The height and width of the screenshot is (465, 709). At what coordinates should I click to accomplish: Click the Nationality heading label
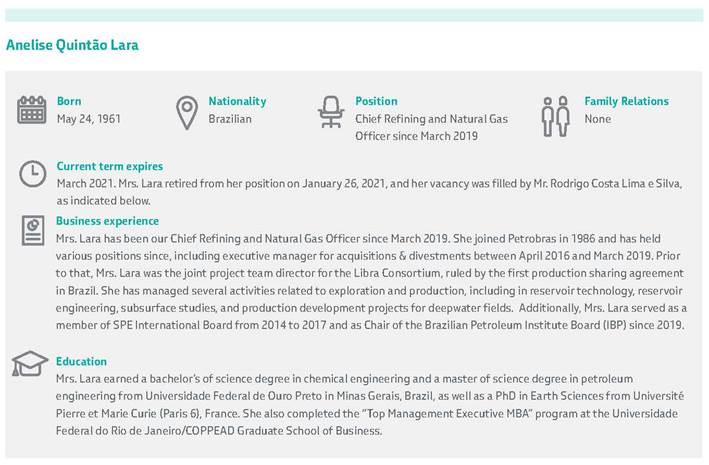[237, 101]
